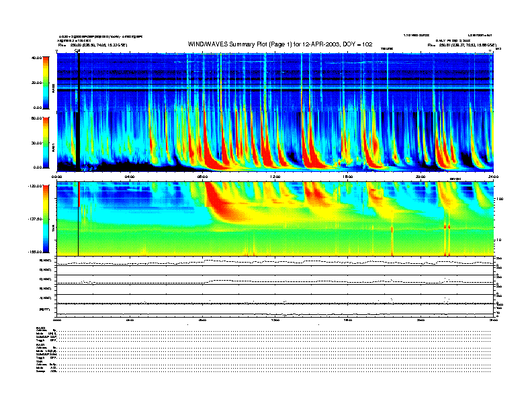Image resolution: width=532 pixels, height=411 pixels.
Task: Click the black calibration bar in RAD1 panel
Action: coord(79,141)
